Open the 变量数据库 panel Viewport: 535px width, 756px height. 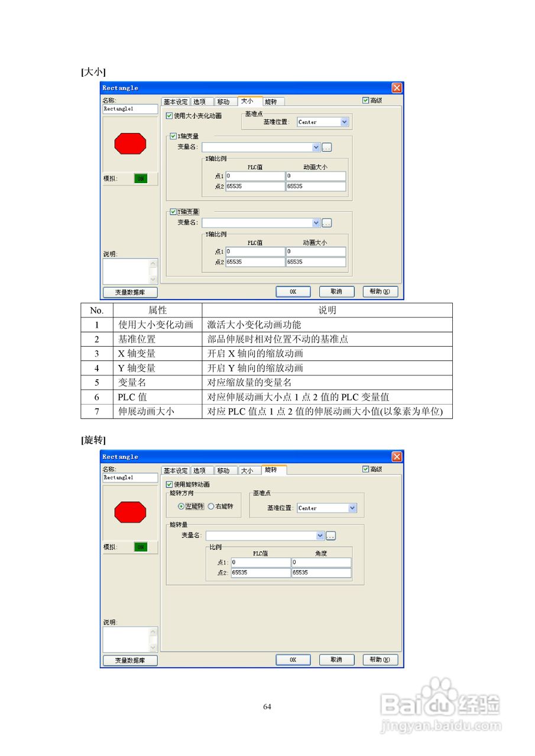(129, 292)
